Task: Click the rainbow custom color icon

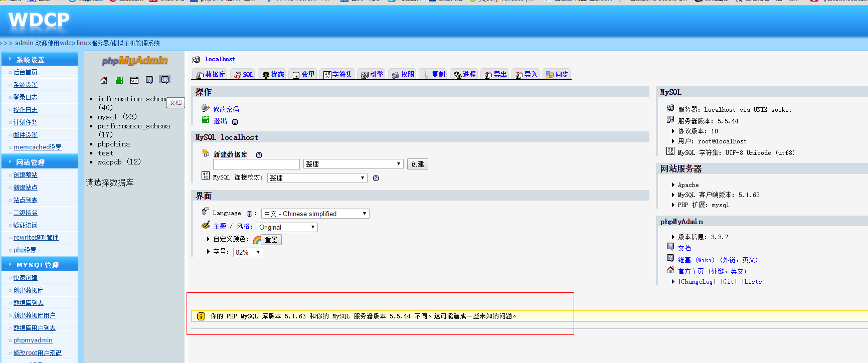Action: point(257,240)
